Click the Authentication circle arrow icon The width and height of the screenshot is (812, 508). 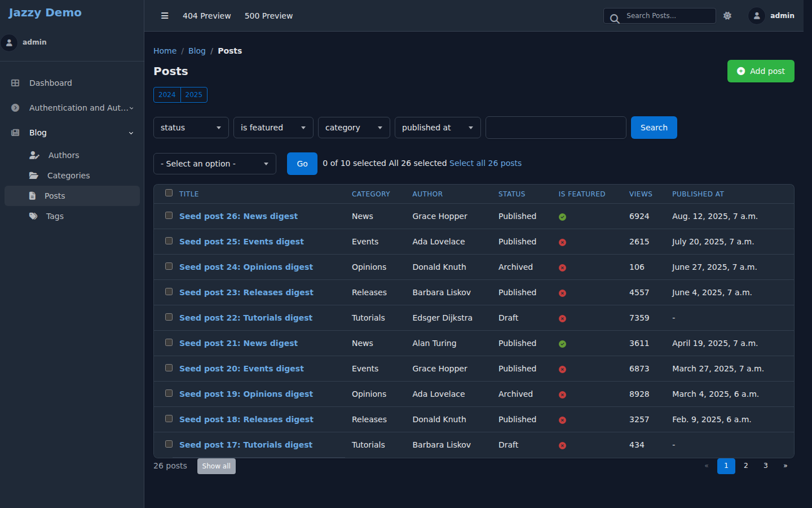coord(15,108)
